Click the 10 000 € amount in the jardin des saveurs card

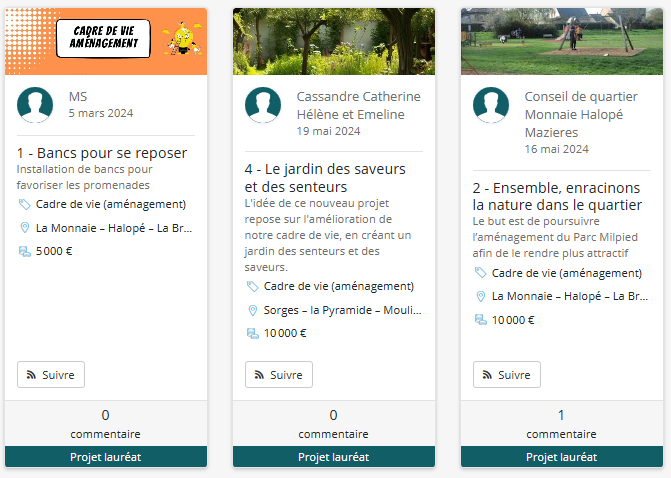pyautogui.click(x=285, y=333)
